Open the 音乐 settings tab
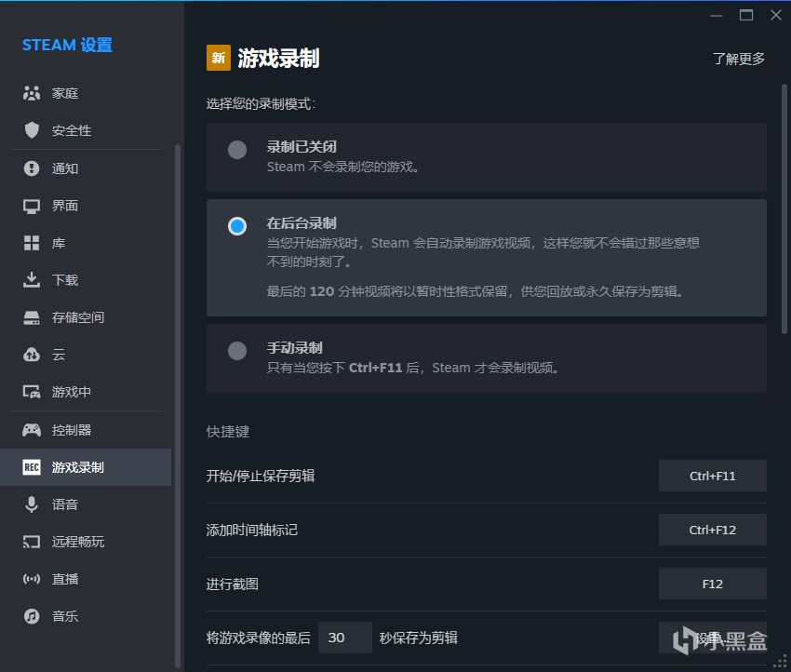791x672 pixels. [x=86, y=616]
